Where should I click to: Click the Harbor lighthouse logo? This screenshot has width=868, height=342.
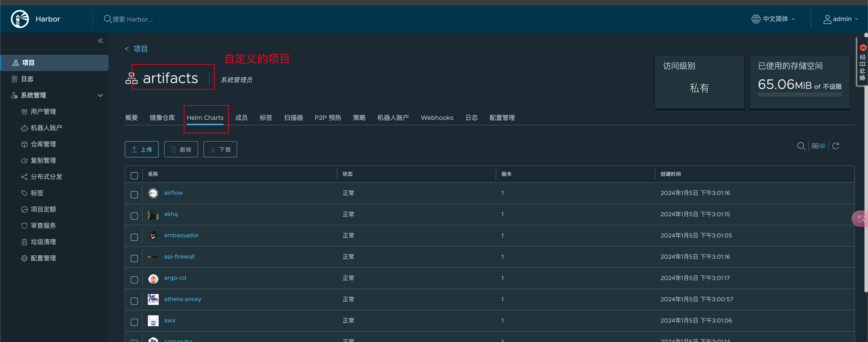click(20, 19)
